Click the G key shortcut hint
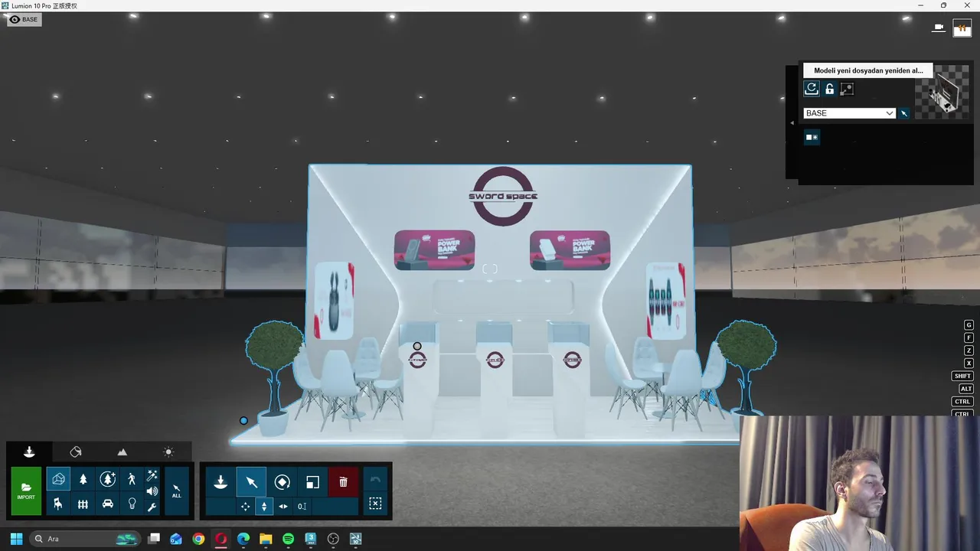Viewport: 980px width, 551px height. point(969,325)
